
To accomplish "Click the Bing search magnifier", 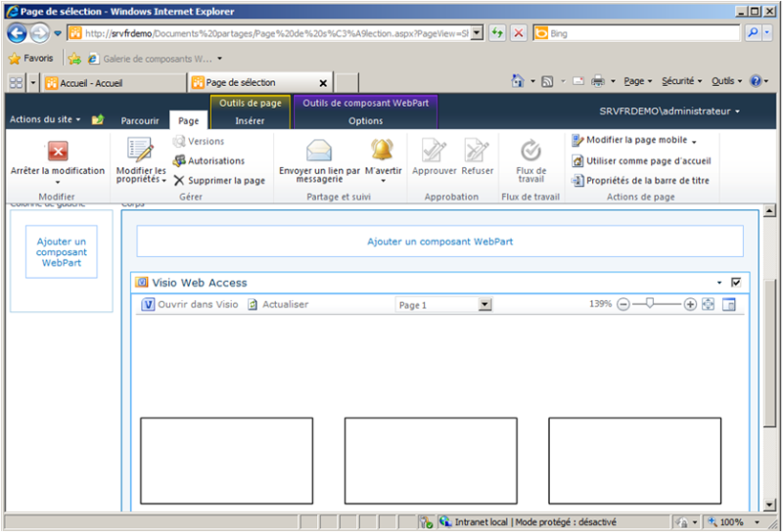I will coord(753,33).
